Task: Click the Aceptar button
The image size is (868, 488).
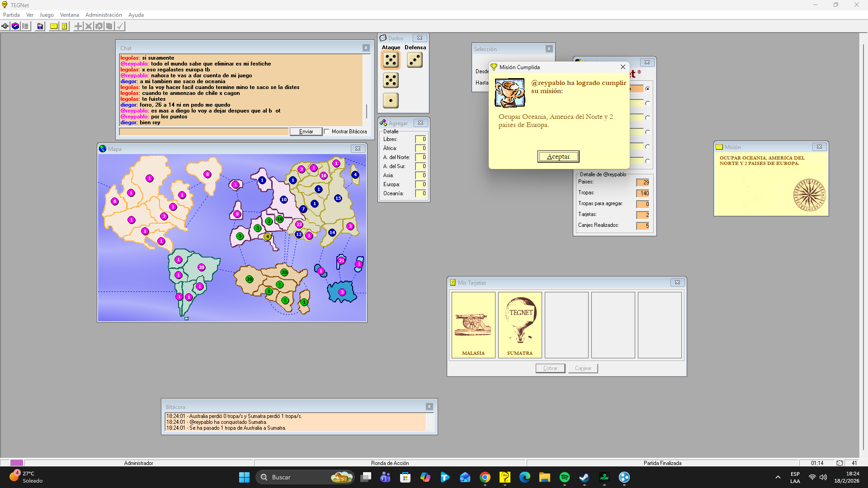Action: [558, 156]
